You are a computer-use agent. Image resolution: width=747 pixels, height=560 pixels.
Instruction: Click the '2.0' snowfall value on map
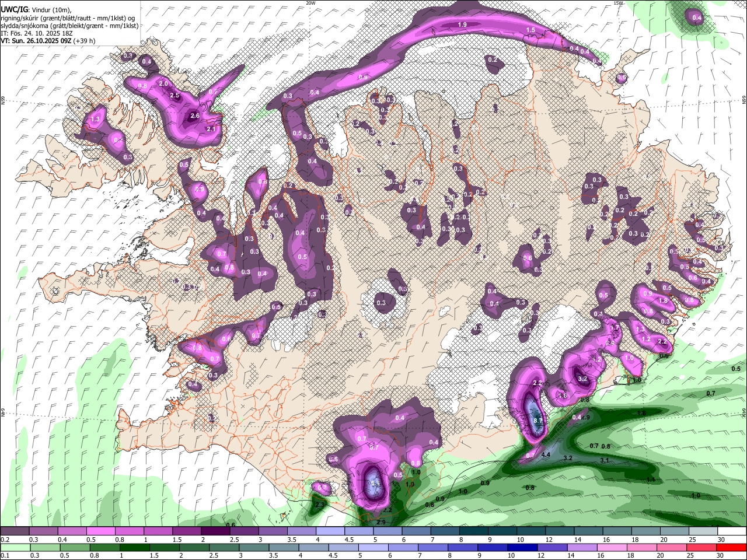[163, 83]
